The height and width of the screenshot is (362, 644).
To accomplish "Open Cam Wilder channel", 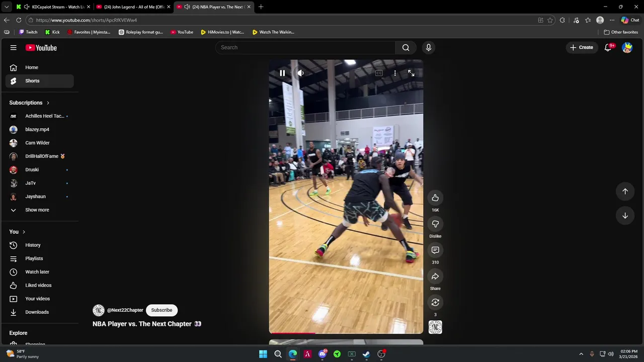I will 40,143.
